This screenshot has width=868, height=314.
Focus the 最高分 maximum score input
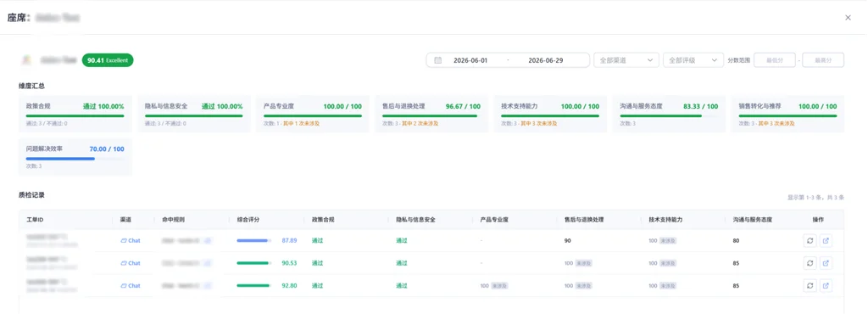click(823, 60)
